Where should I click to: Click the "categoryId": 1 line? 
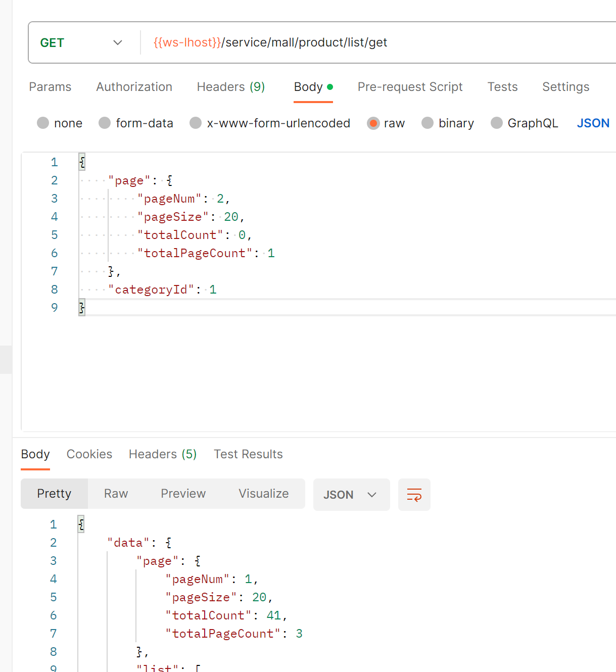click(162, 290)
